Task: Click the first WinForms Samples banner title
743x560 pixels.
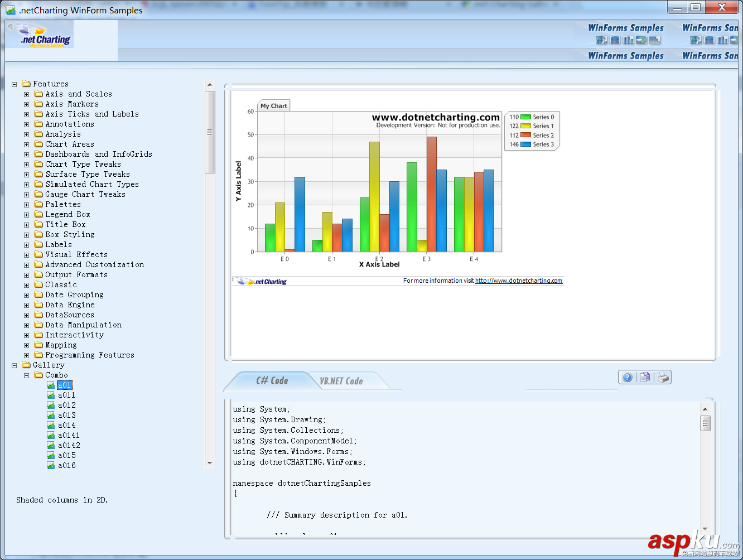Action: pos(626,28)
